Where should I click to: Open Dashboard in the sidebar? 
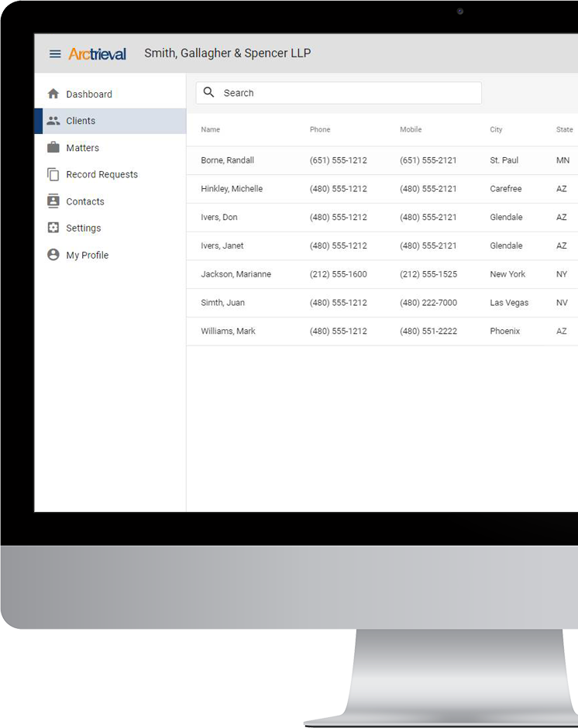(x=111, y=94)
